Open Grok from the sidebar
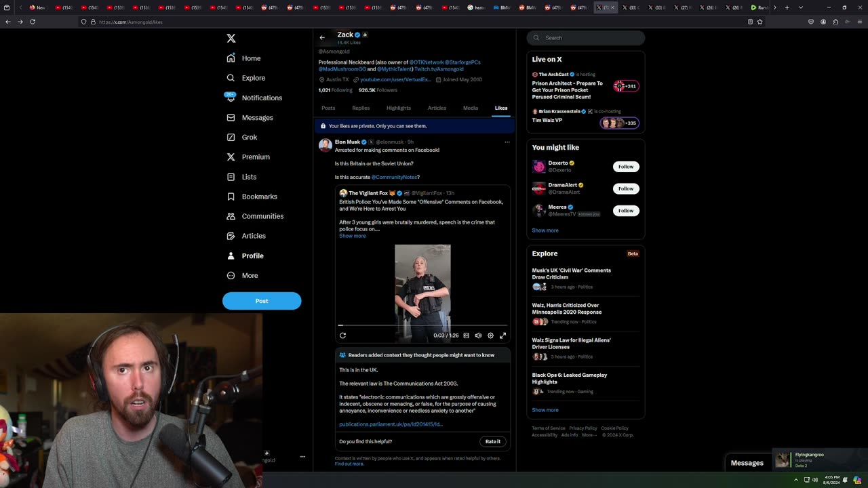 (242, 137)
